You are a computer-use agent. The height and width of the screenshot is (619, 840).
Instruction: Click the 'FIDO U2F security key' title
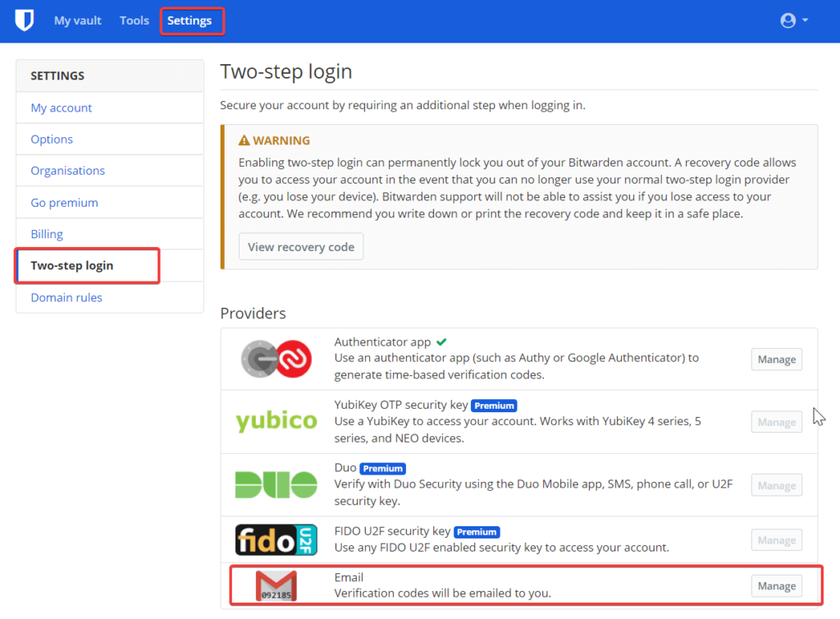[x=392, y=530]
